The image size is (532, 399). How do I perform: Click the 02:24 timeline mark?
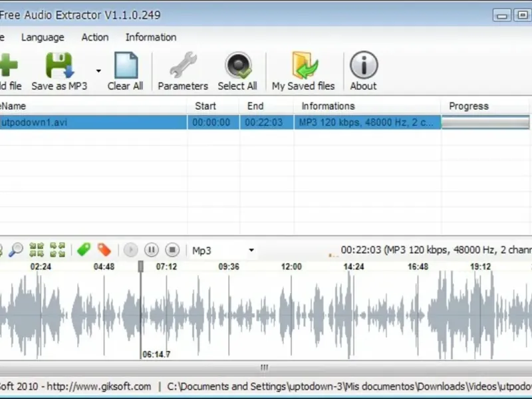(x=41, y=267)
